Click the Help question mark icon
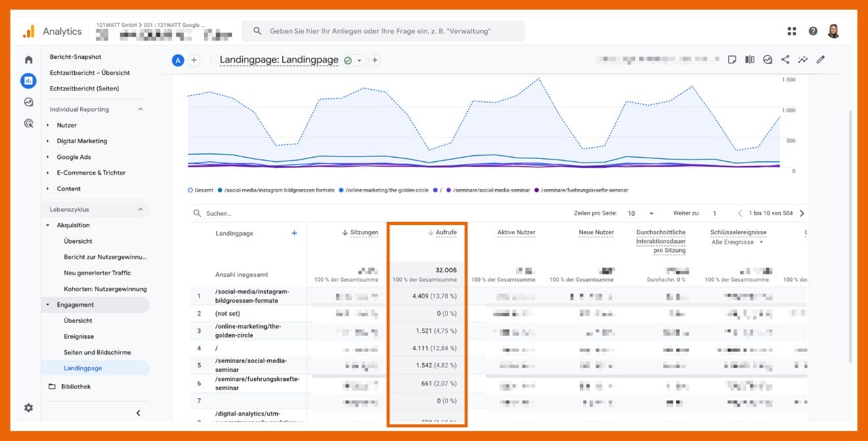 (x=813, y=31)
